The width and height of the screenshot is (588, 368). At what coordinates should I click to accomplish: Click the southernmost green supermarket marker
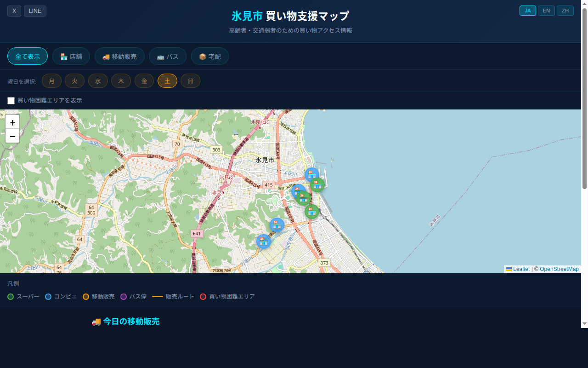click(x=311, y=211)
